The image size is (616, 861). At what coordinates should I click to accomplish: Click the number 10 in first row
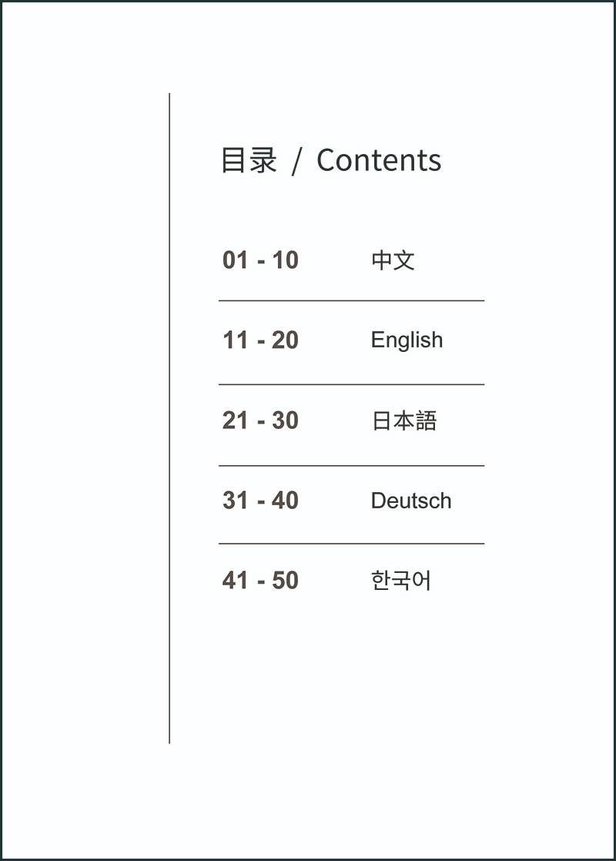[285, 260]
